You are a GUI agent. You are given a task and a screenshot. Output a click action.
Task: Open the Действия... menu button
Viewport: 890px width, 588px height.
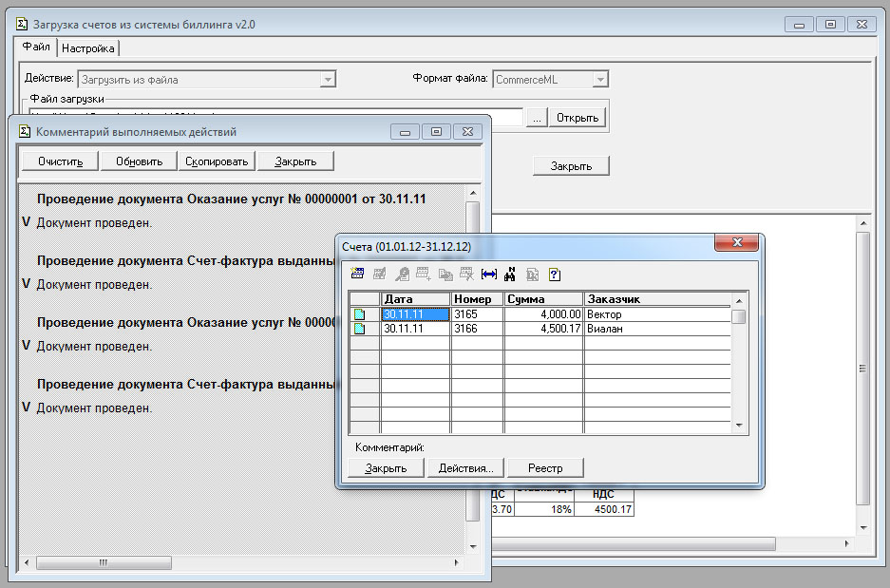pyautogui.click(x=464, y=468)
